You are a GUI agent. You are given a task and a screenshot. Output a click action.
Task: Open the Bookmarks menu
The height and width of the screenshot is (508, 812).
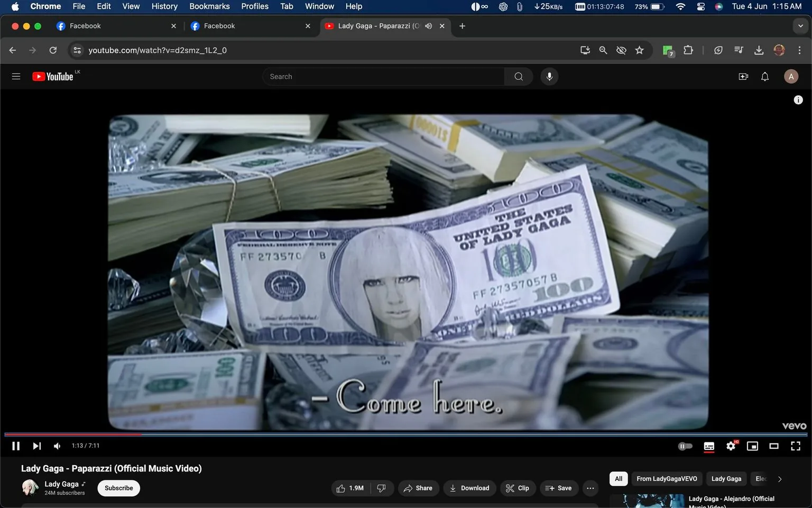click(209, 6)
